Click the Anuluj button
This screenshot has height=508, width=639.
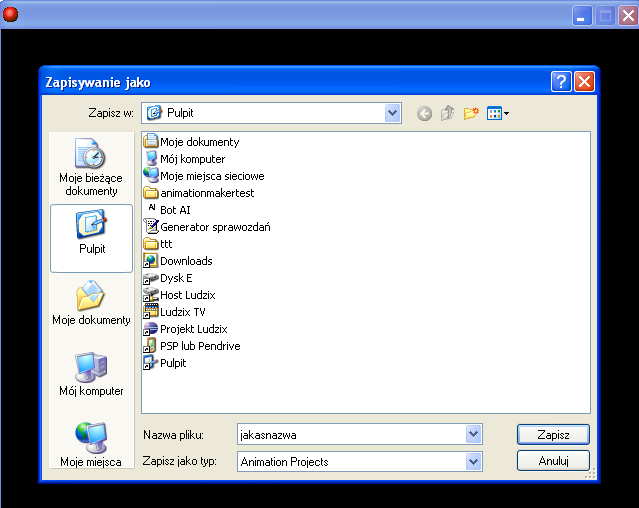point(553,461)
